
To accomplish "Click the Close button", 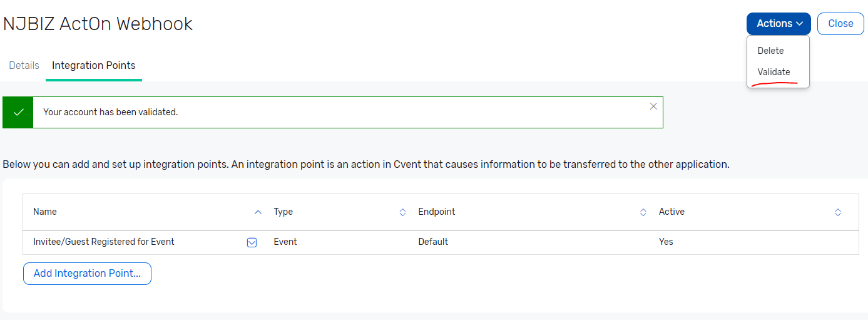I will (x=840, y=24).
